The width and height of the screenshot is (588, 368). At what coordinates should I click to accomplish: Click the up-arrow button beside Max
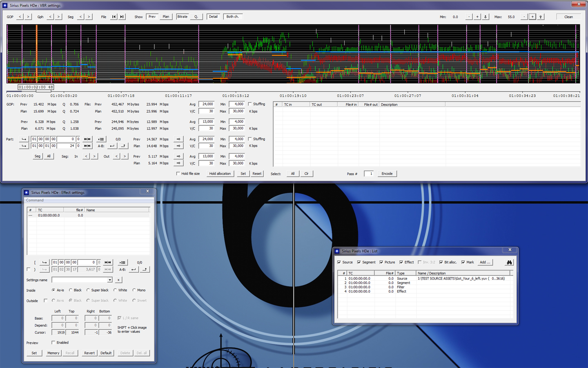[541, 17]
